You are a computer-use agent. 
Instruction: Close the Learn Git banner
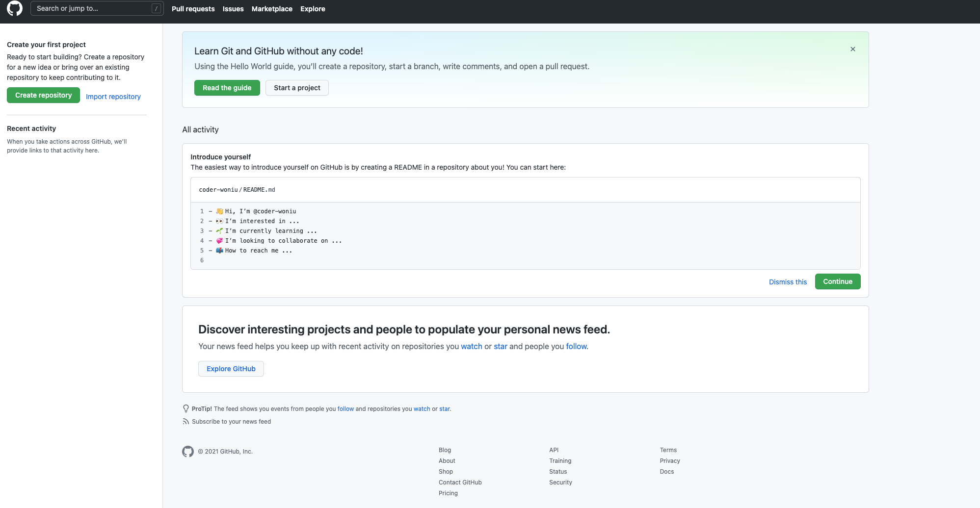[x=853, y=49]
